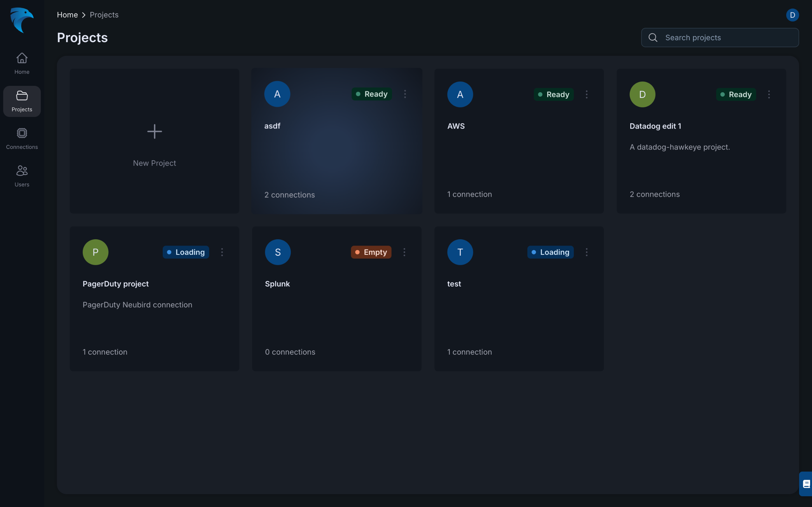812x507 pixels.
Task: Open the Datadog edit 1 project title
Action: click(x=655, y=126)
